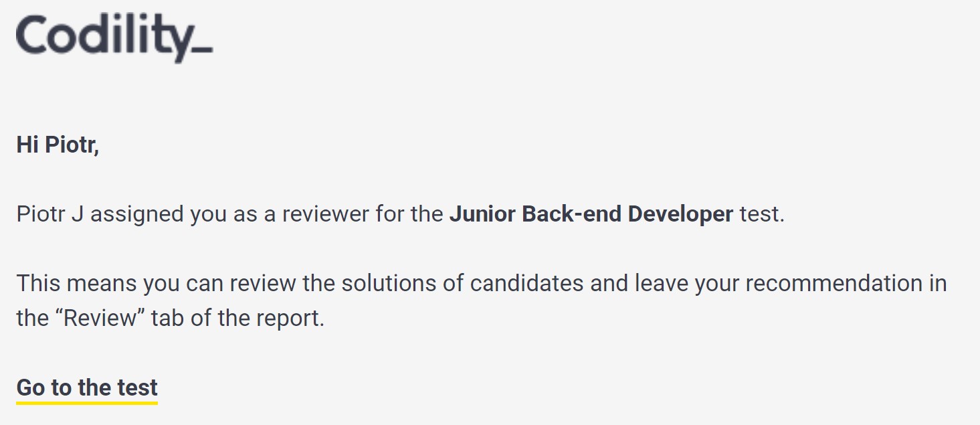Click the "This means" sentence start
The height and width of the screenshot is (425, 980).
click(77, 284)
